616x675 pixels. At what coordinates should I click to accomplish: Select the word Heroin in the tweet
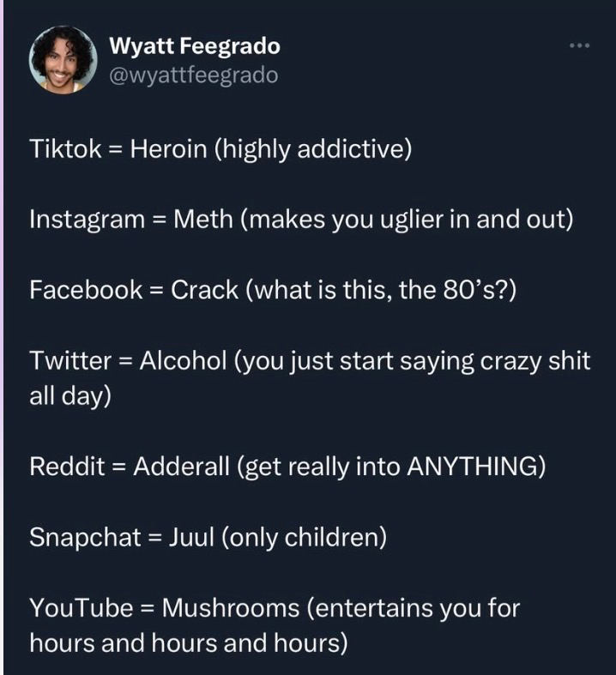point(168,149)
